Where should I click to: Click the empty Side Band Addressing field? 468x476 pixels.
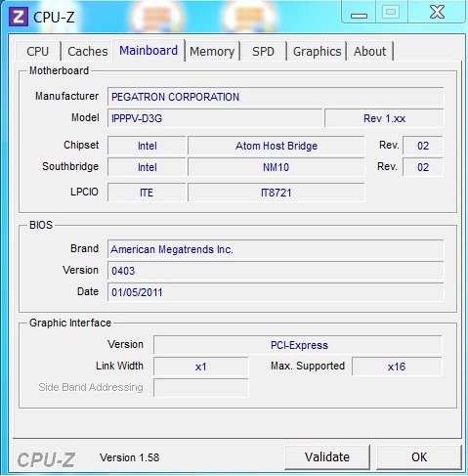[x=201, y=388]
